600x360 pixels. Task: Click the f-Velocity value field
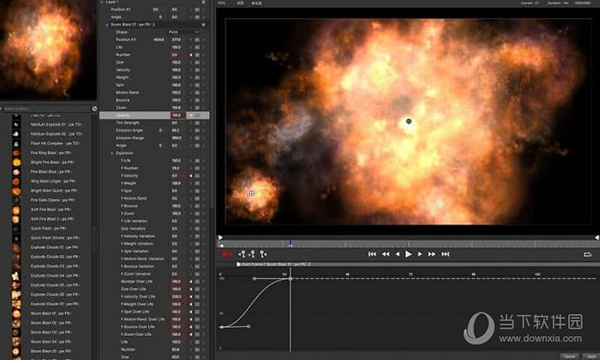click(x=178, y=176)
